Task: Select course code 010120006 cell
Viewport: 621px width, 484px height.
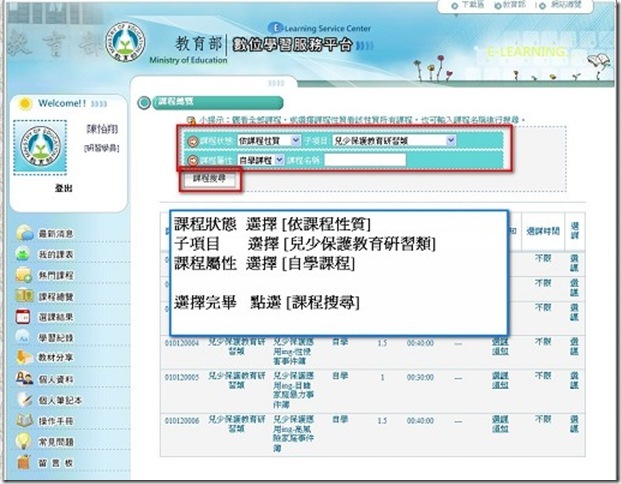Action: pyautogui.click(x=182, y=420)
